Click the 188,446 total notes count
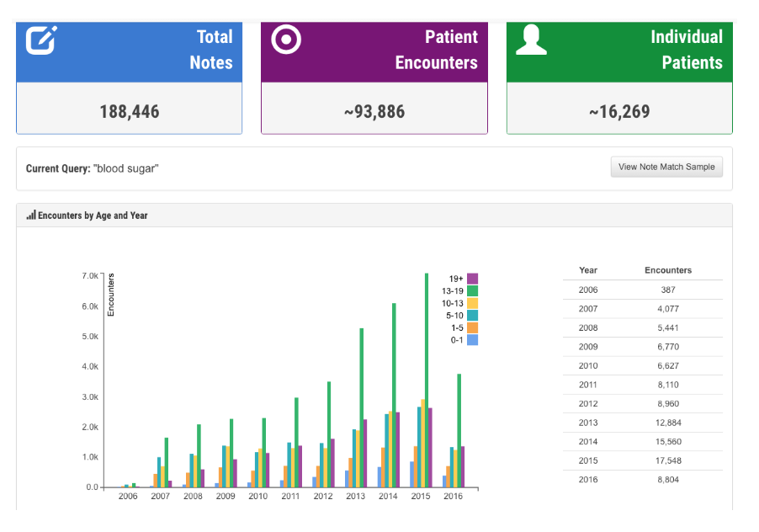 [x=129, y=111]
